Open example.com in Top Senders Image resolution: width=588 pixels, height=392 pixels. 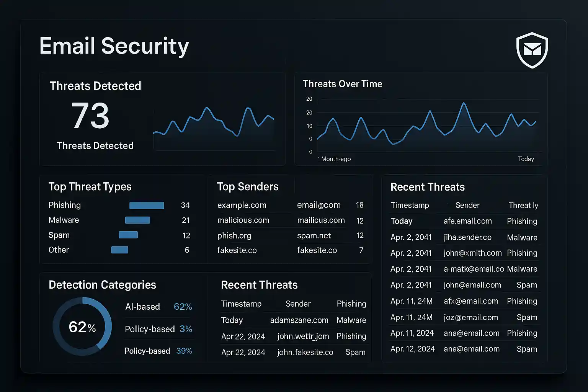pos(242,205)
